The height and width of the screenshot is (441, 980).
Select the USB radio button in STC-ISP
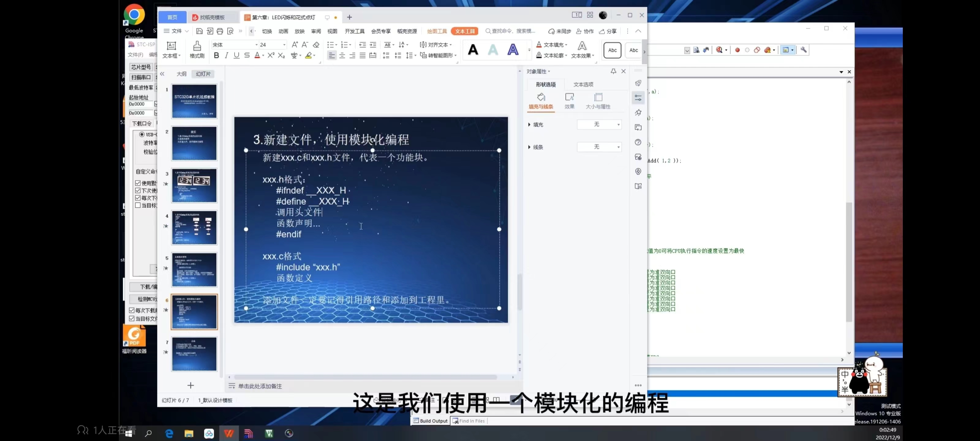point(141,134)
